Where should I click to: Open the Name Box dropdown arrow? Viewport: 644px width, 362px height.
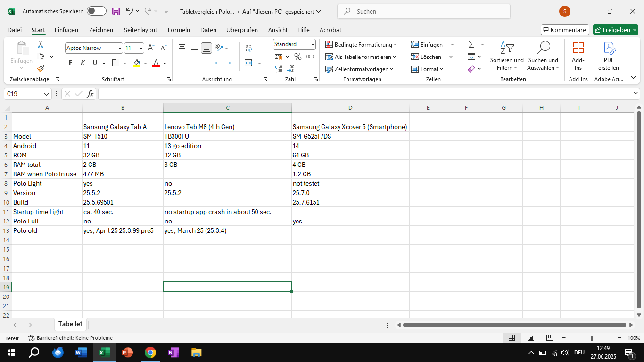click(x=46, y=94)
